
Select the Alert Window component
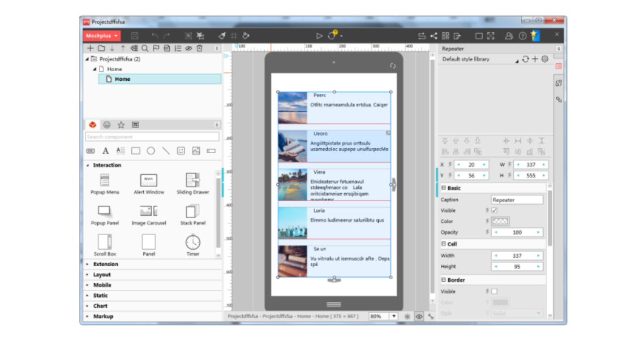(149, 184)
